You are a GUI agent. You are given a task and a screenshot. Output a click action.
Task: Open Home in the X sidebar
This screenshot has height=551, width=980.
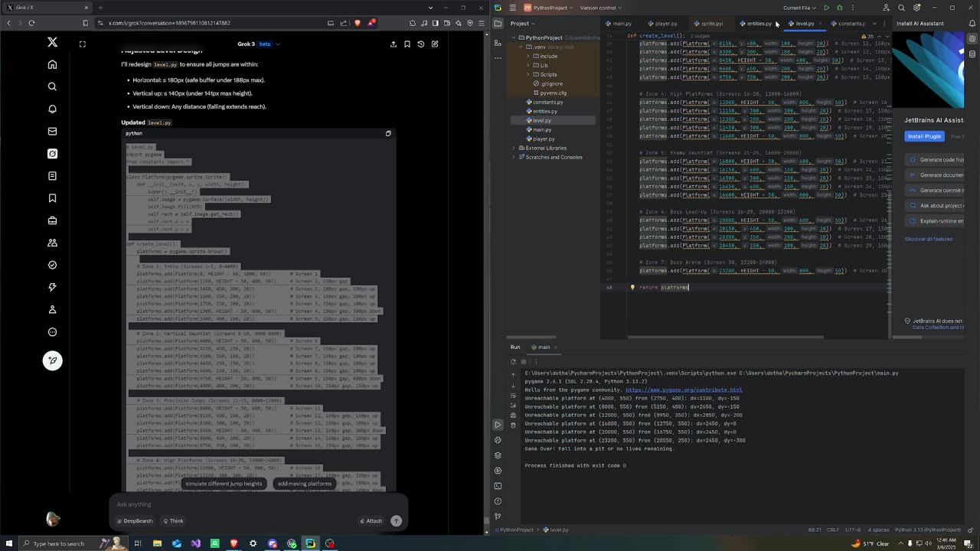coord(52,64)
